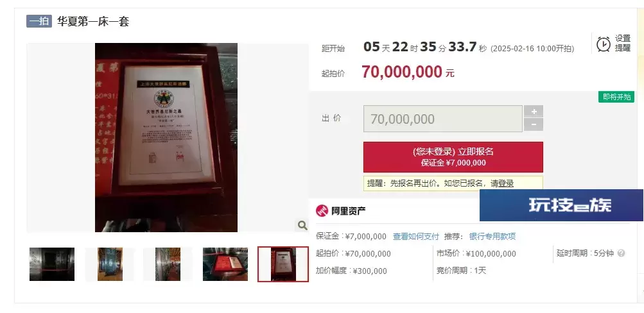This screenshot has width=644, height=313.
Task: Select the third thumbnail image
Action: pyautogui.click(x=168, y=264)
